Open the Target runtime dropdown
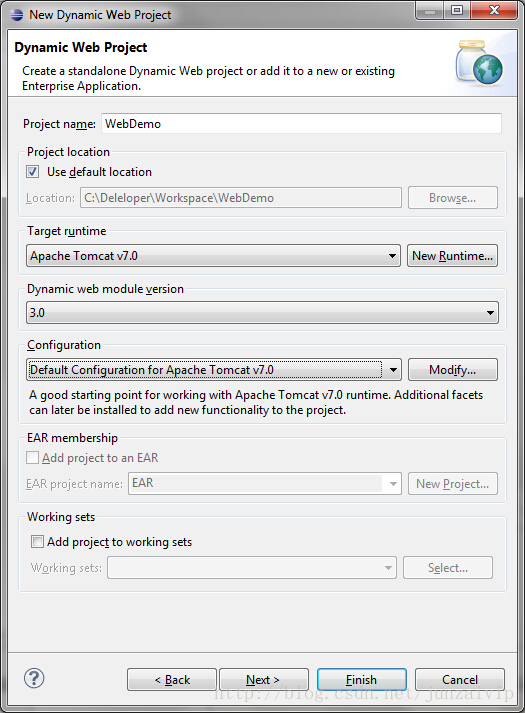 click(213, 256)
